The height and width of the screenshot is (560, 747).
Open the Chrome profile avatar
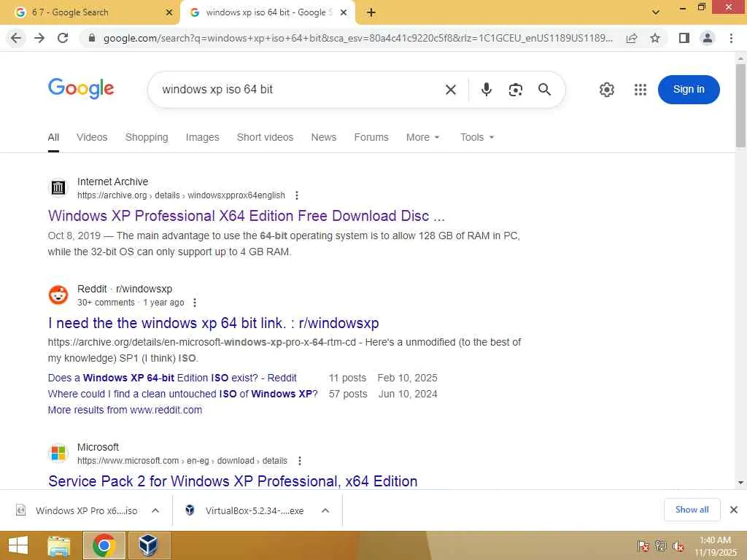coord(708,38)
